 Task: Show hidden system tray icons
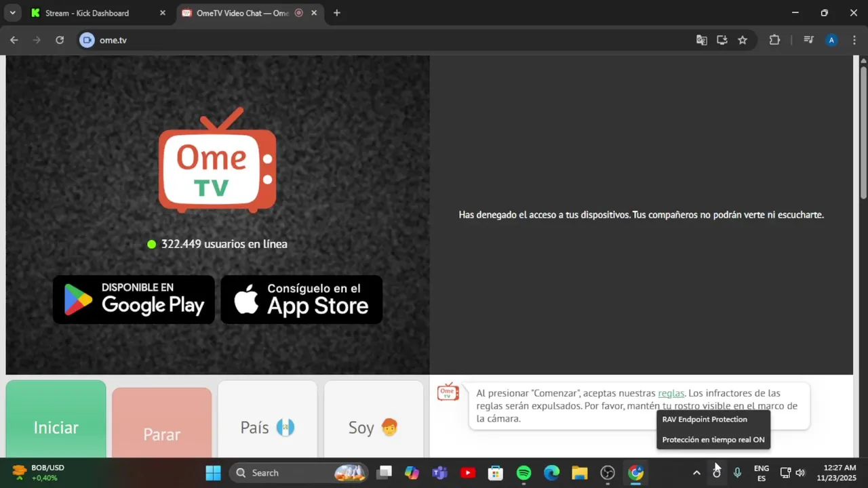pyautogui.click(x=696, y=473)
